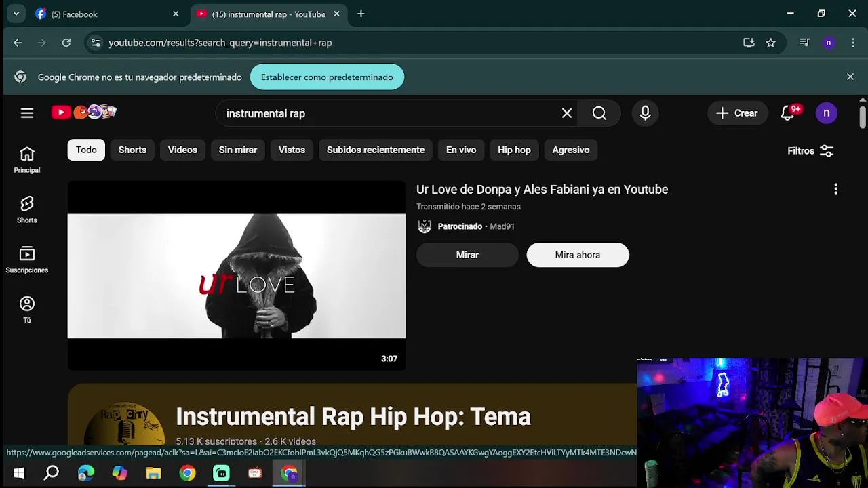Open the Mad91 channel avatar
The height and width of the screenshot is (488, 868).
425,226
